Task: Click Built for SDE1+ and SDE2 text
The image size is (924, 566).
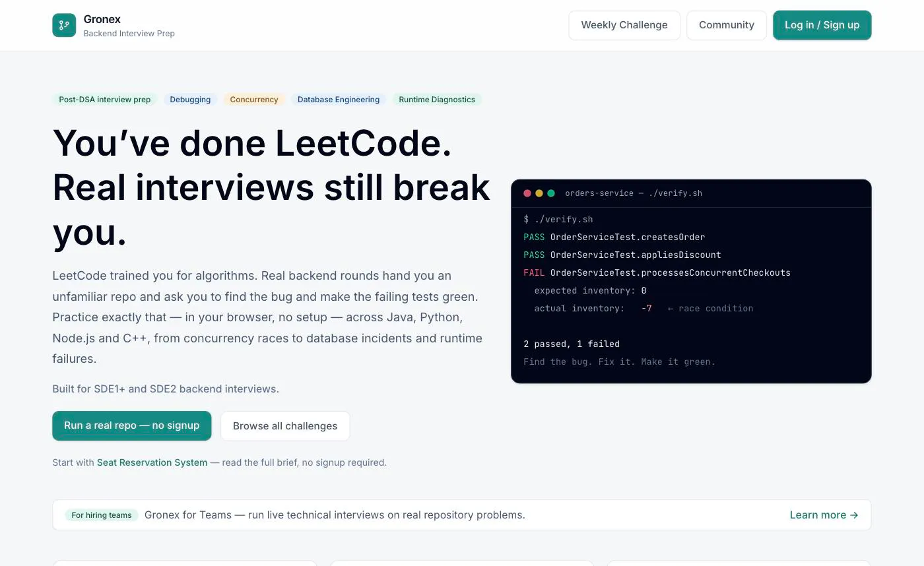Action: 166,389
